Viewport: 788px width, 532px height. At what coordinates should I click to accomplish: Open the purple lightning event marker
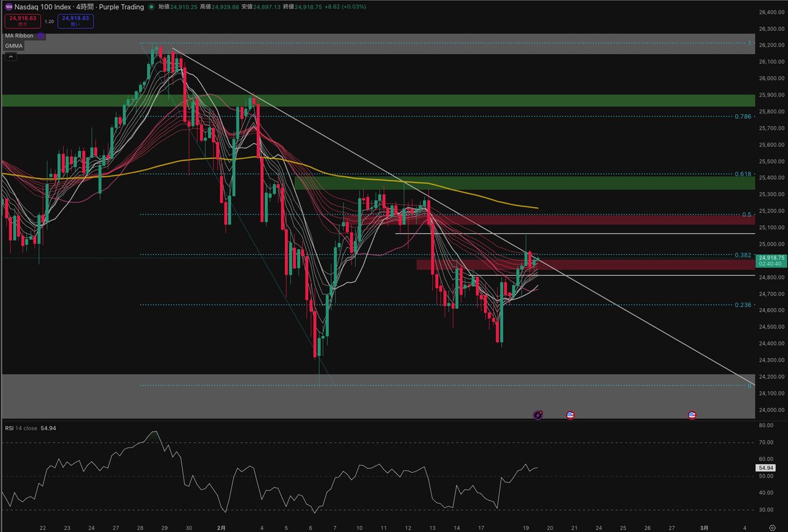pos(538,415)
